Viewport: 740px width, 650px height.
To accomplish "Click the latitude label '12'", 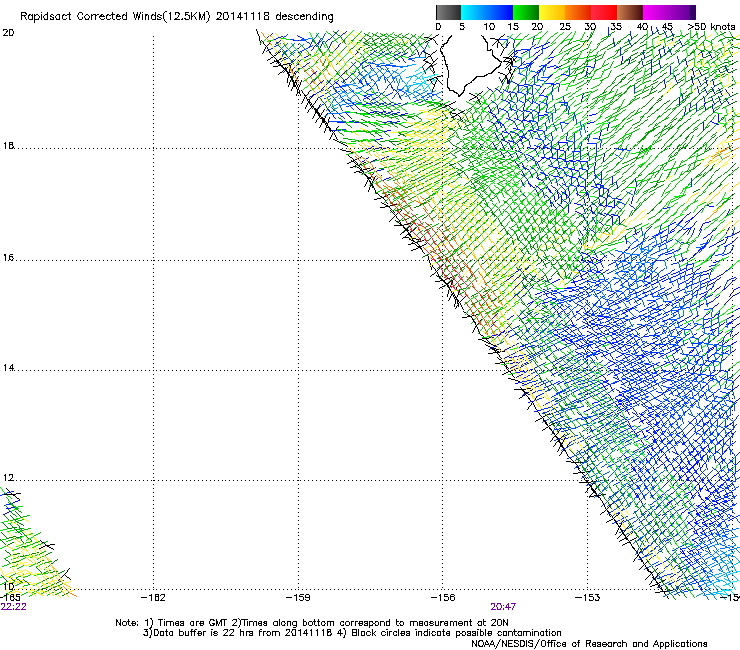I will [8, 478].
